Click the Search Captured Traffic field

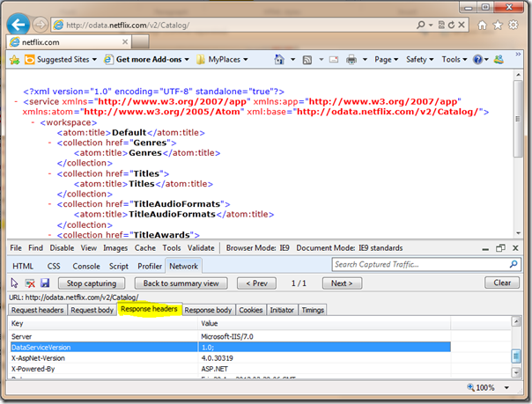(x=419, y=264)
